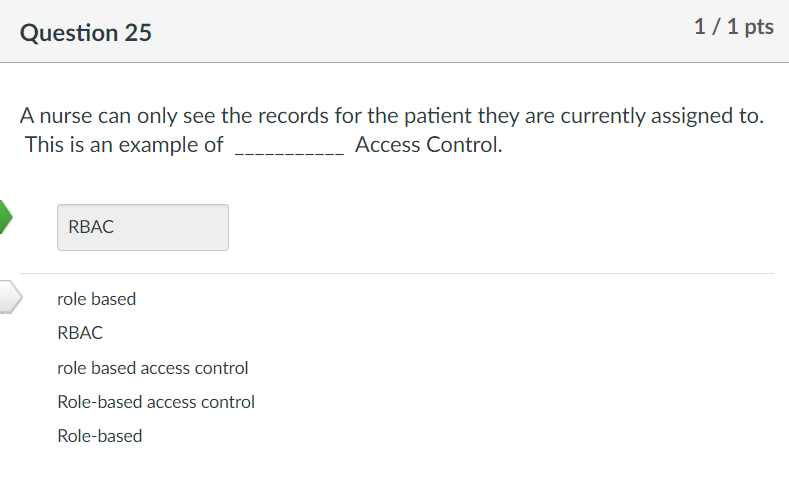Focus the RBAC answer input box
Screen dimensions: 789x479
[x=143, y=227]
